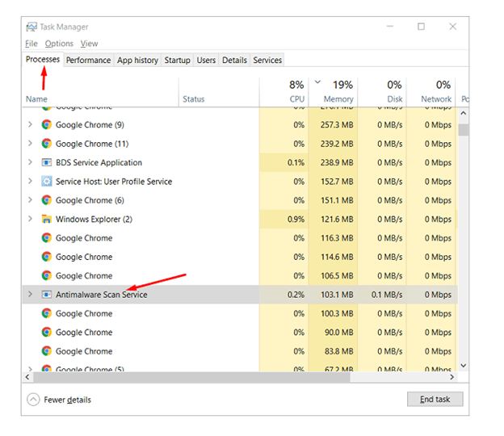Open the Options menu
The image size is (504, 436).
(x=59, y=44)
